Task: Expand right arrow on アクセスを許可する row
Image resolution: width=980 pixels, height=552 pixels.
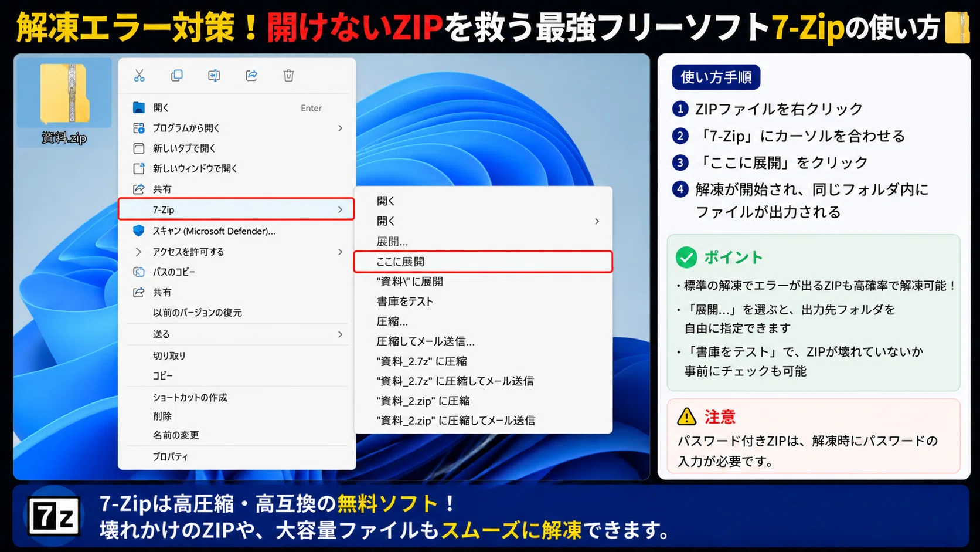Action: click(x=341, y=252)
